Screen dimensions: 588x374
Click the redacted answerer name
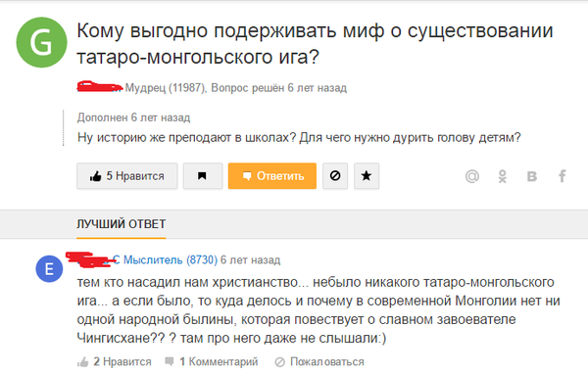pyautogui.click(x=93, y=259)
